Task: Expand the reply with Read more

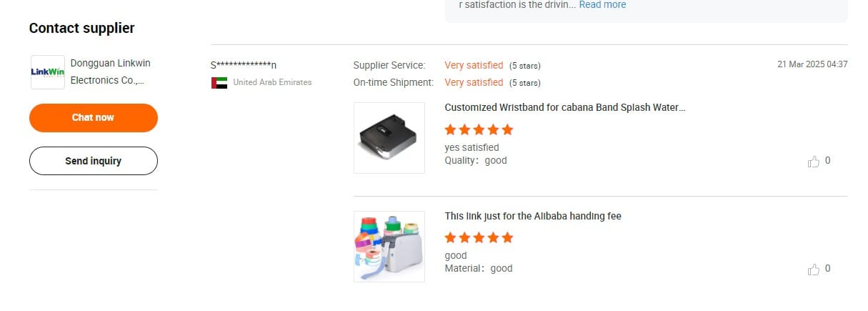Action: point(602,5)
